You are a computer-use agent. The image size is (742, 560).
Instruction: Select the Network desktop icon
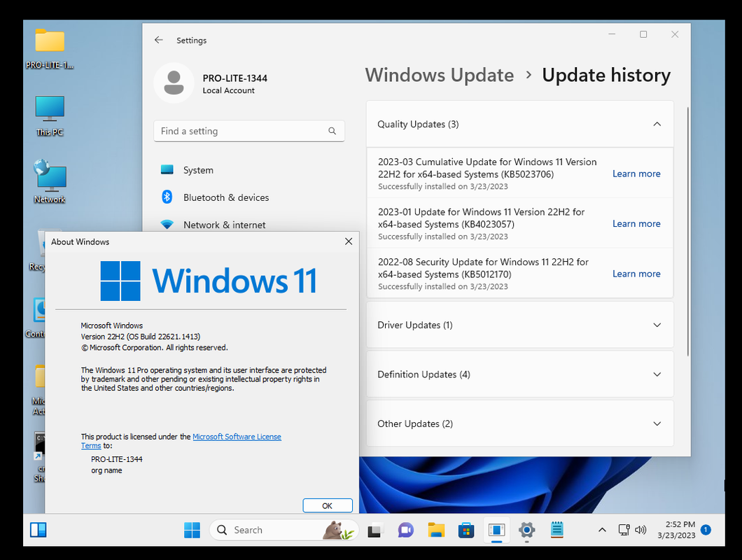49,182
